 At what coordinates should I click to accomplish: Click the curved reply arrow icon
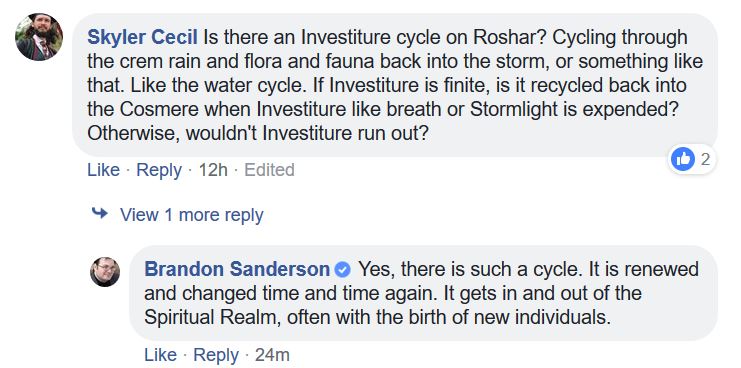[100, 214]
